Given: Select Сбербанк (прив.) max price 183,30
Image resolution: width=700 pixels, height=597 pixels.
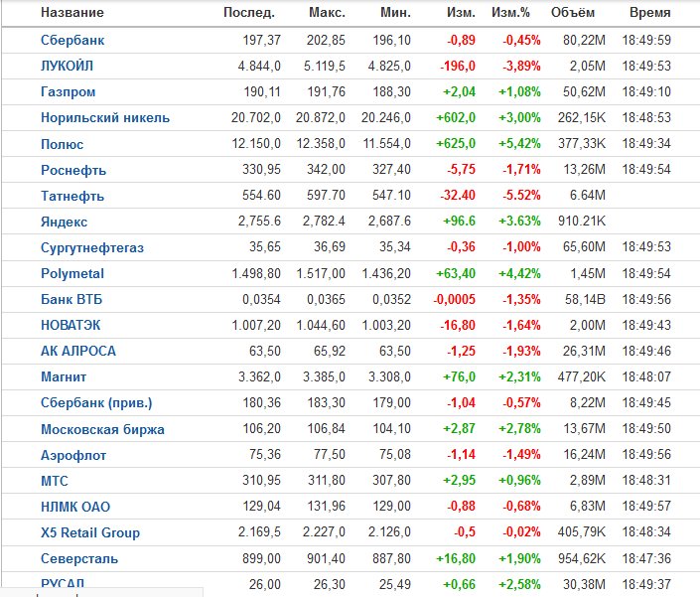Looking at the screenshot, I should tap(326, 402).
